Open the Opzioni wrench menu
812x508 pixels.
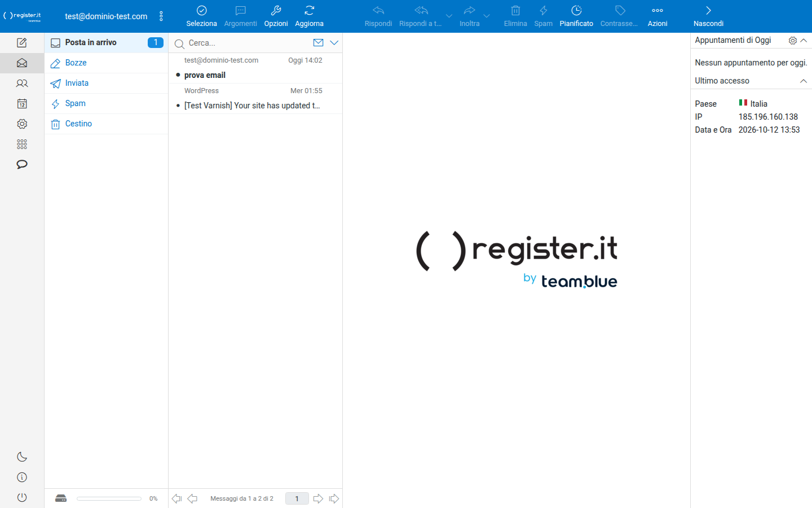pyautogui.click(x=276, y=16)
